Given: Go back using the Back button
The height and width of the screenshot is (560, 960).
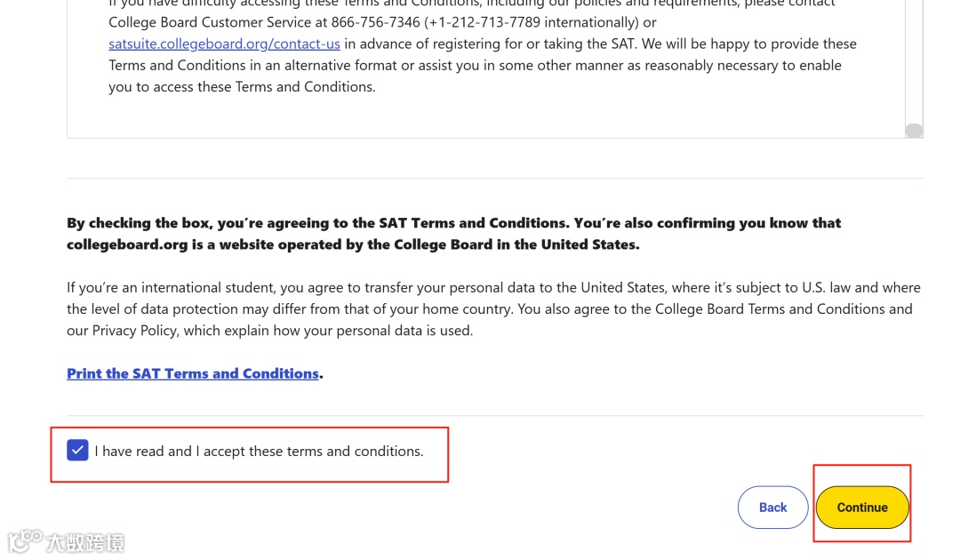Looking at the screenshot, I should (x=772, y=508).
